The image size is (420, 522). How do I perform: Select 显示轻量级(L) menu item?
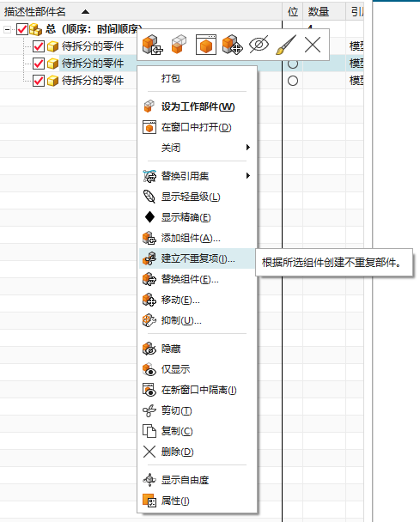coord(198,197)
